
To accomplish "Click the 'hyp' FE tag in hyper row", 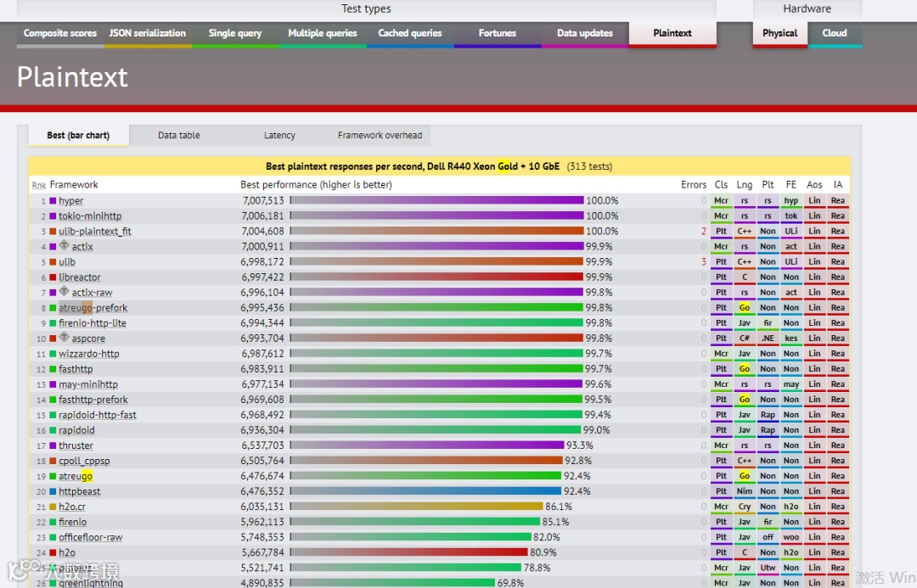I will (790, 201).
